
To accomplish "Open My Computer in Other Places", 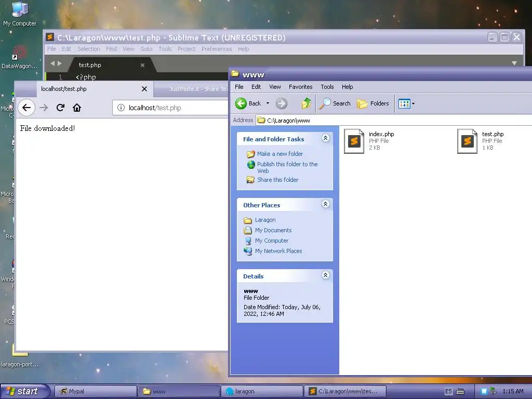I will pos(271,241).
